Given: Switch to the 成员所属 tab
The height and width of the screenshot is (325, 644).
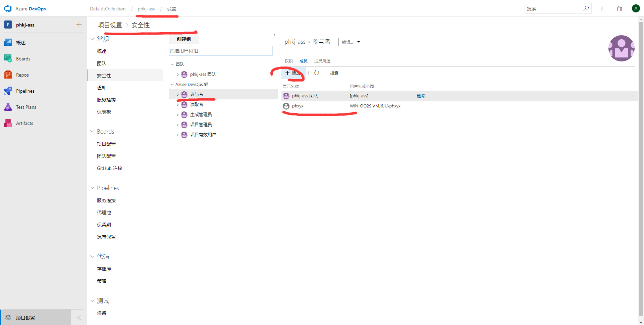Looking at the screenshot, I should point(322,61).
